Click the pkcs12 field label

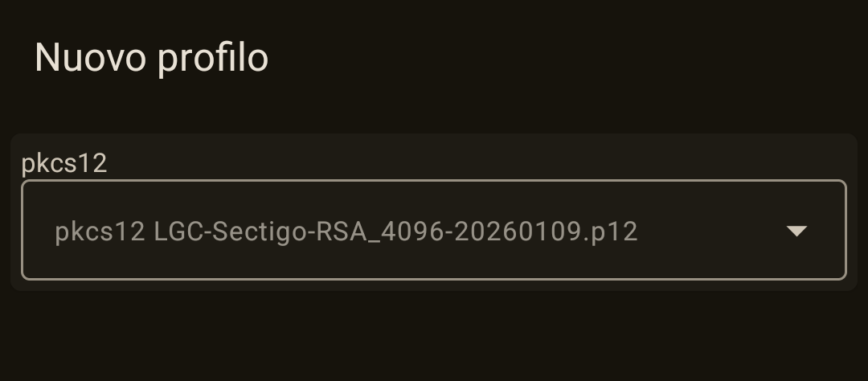pyautogui.click(x=64, y=164)
